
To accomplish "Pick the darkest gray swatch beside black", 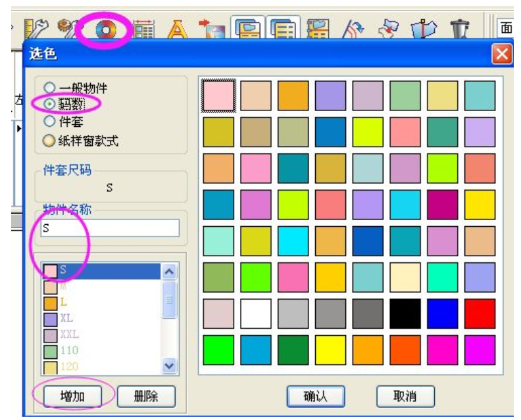I will 368,314.
